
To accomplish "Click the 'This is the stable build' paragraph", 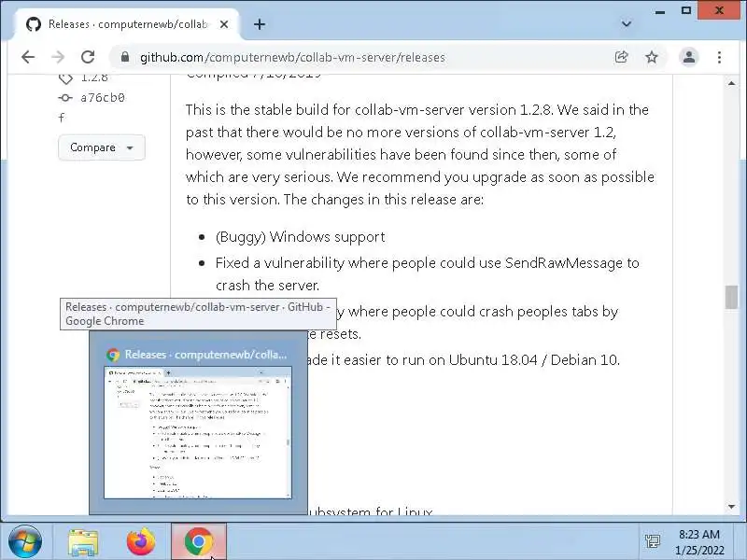I will click(419, 154).
